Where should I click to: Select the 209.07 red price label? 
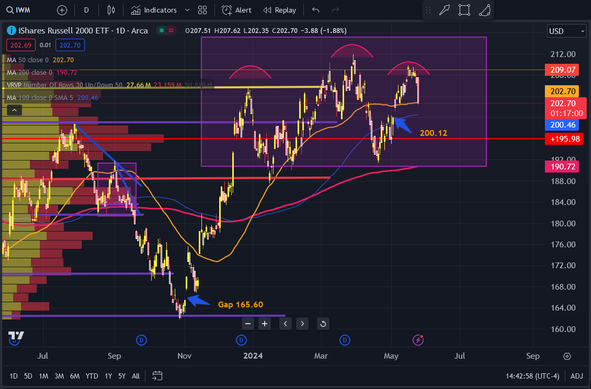(562, 70)
